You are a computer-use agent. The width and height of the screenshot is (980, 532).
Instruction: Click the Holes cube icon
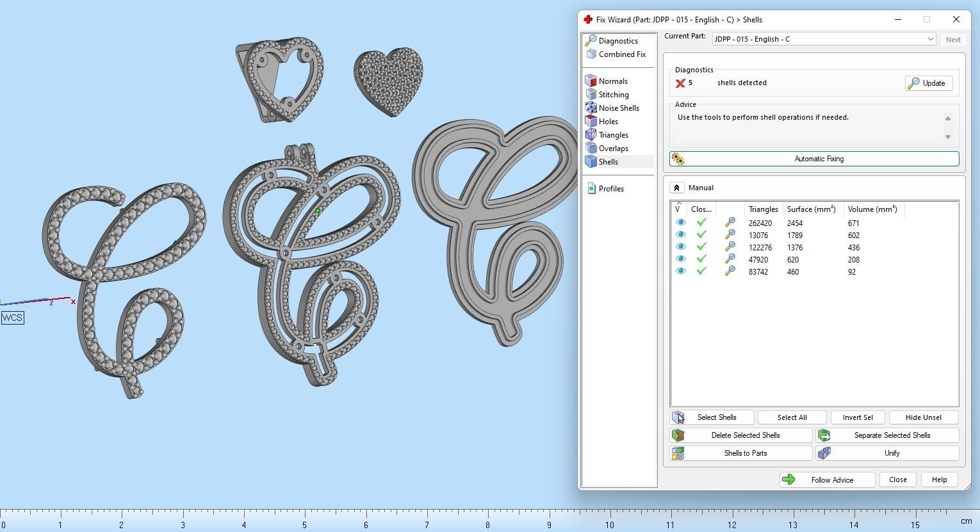(x=591, y=121)
